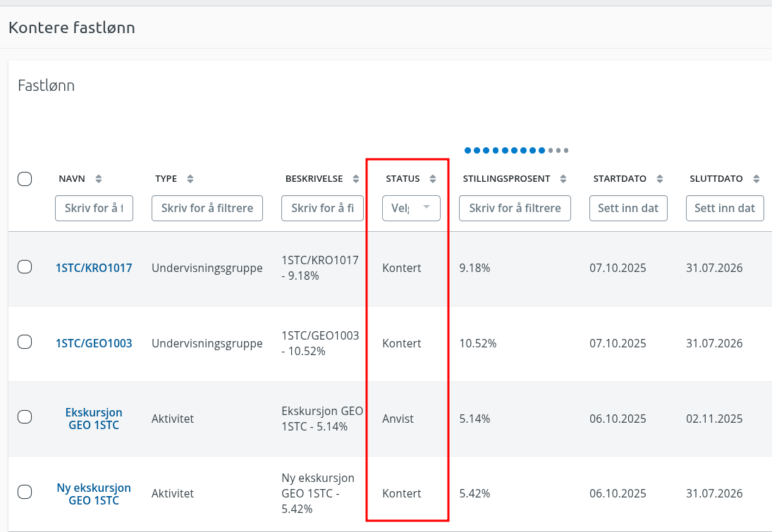Click the 1STC/KRO1017 - 9.18% description cell
Image resolution: width=772 pixels, height=532 pixels.
(x=320, y=268)
